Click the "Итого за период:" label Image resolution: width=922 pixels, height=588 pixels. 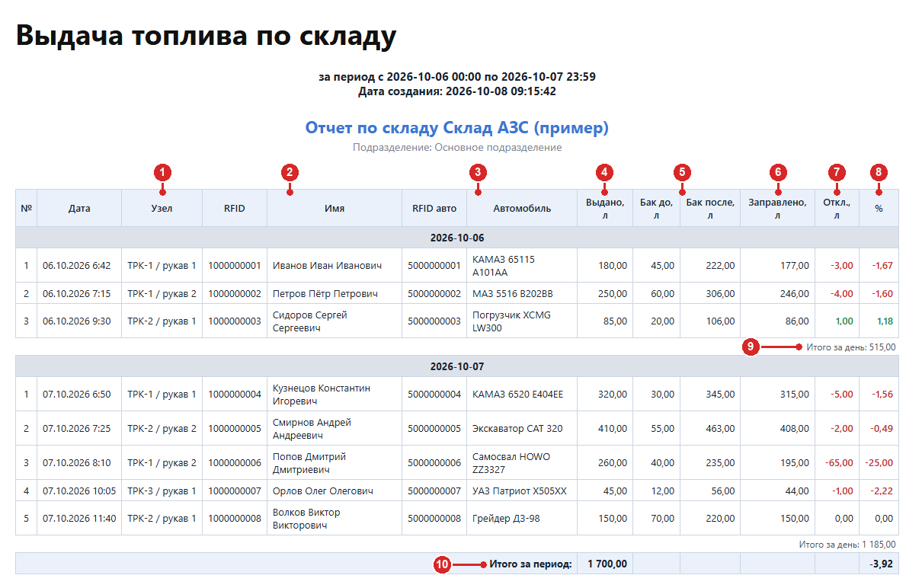pyautogui.click(x=530, y=564)
